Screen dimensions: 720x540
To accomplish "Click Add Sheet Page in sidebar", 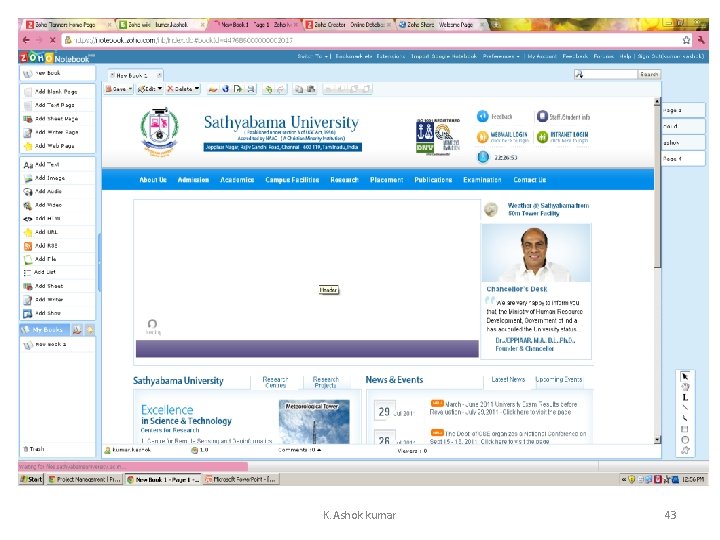I will (56, 118).
